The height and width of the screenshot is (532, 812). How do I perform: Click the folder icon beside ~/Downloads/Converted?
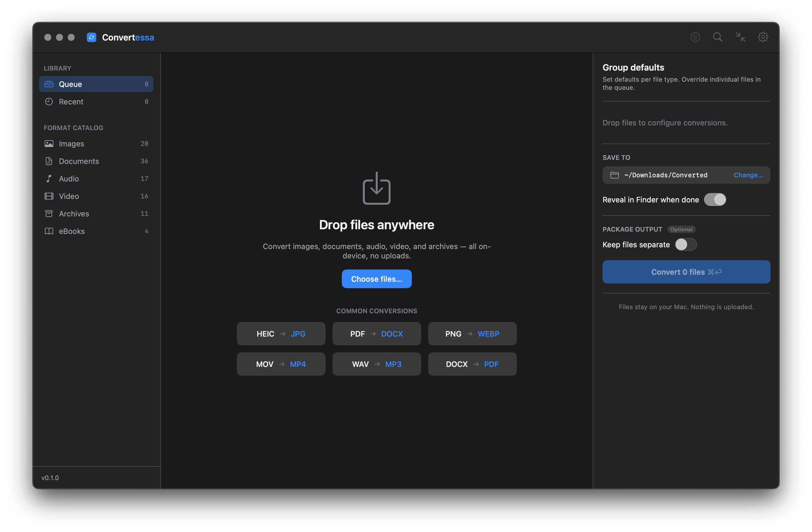(615, 175)
